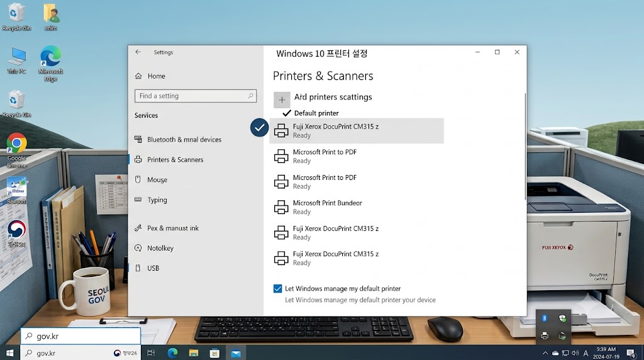
Task: Click the tray volume speaker icon
Action: (575, 353)
